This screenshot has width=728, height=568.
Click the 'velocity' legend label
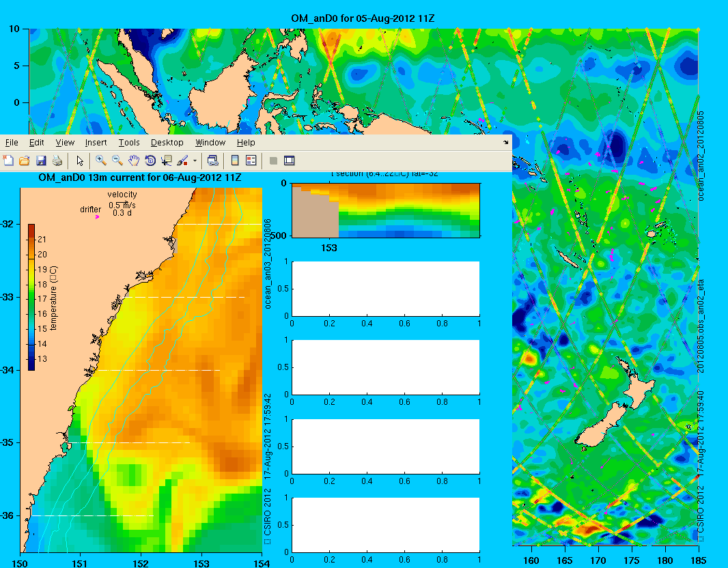pos(122,195)
